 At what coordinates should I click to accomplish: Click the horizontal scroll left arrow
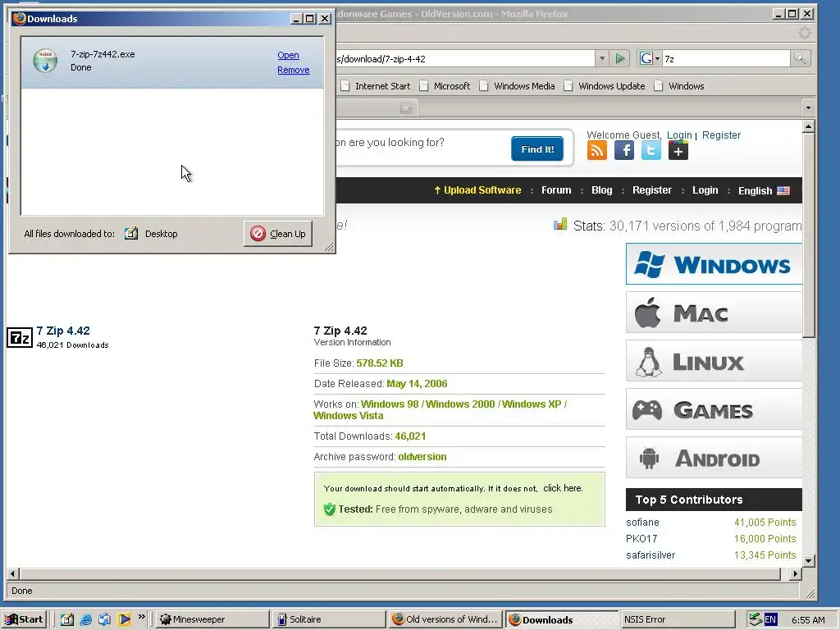pos(12,573)
